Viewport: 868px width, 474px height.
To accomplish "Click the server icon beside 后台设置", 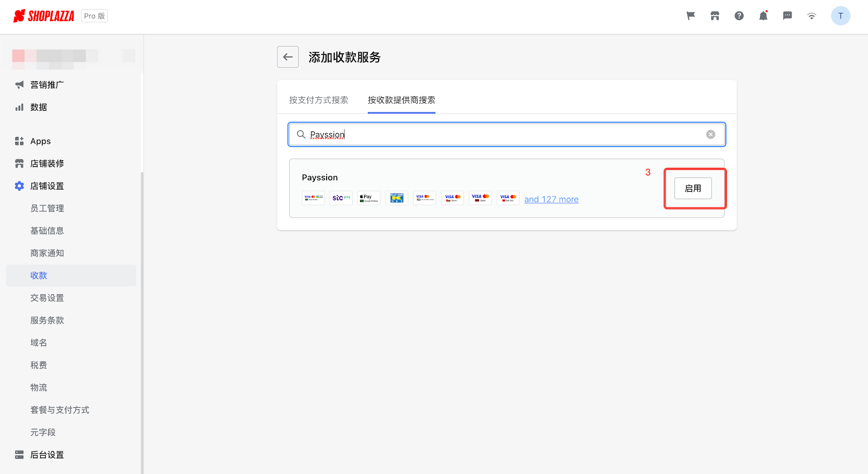I will point(20,454).
